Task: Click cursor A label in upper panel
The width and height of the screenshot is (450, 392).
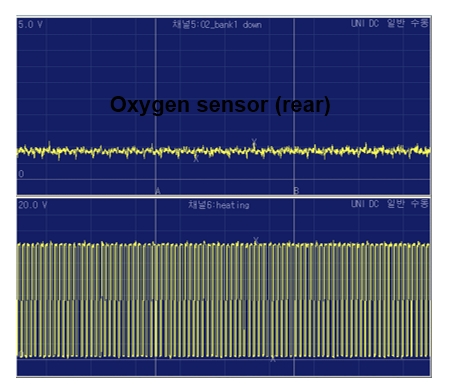Action: [x=158, y=191]
